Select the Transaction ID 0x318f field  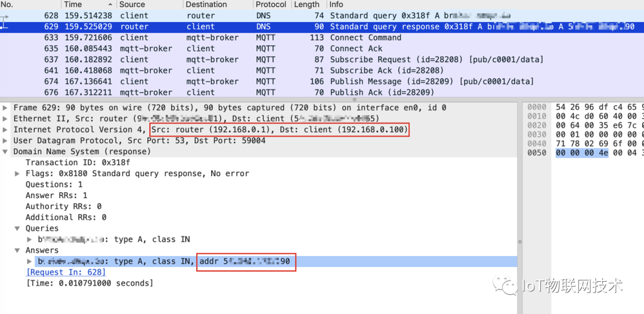78,163
